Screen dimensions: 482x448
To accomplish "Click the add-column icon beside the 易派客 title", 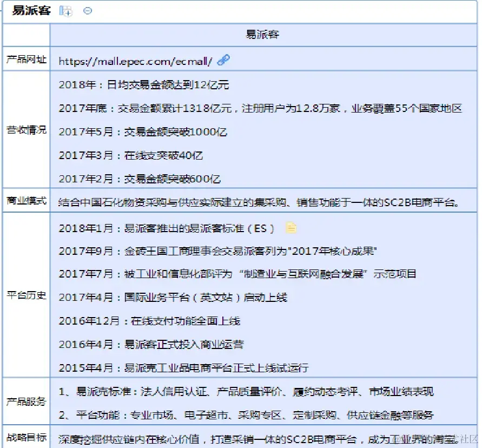I will point(65,11).
